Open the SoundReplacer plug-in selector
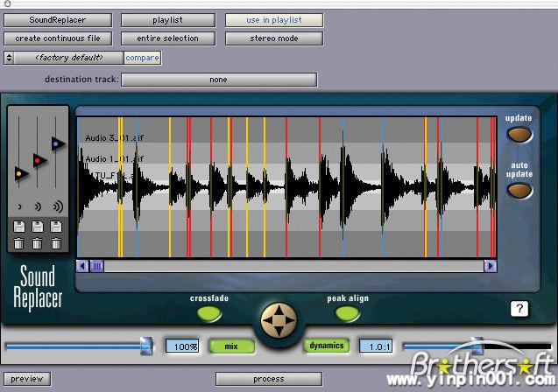Viewport: 558px width, 392px height. pyautogui.click(x=57, y=20)
